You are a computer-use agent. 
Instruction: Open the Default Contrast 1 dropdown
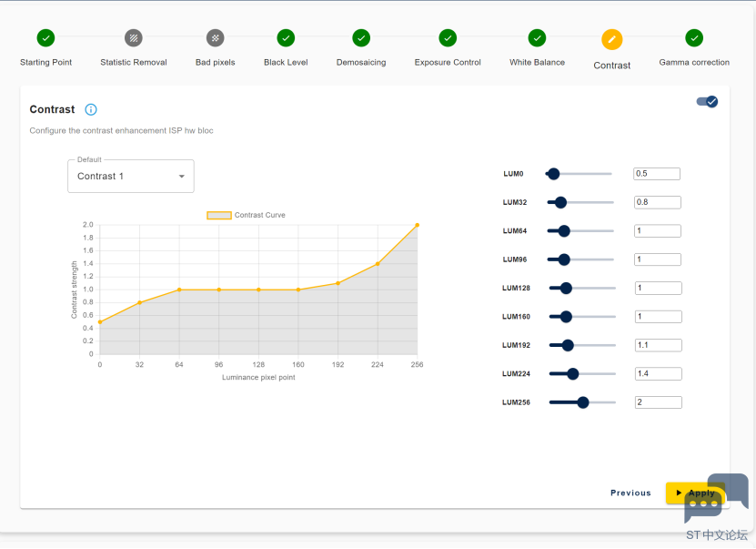tap(131, 176)
